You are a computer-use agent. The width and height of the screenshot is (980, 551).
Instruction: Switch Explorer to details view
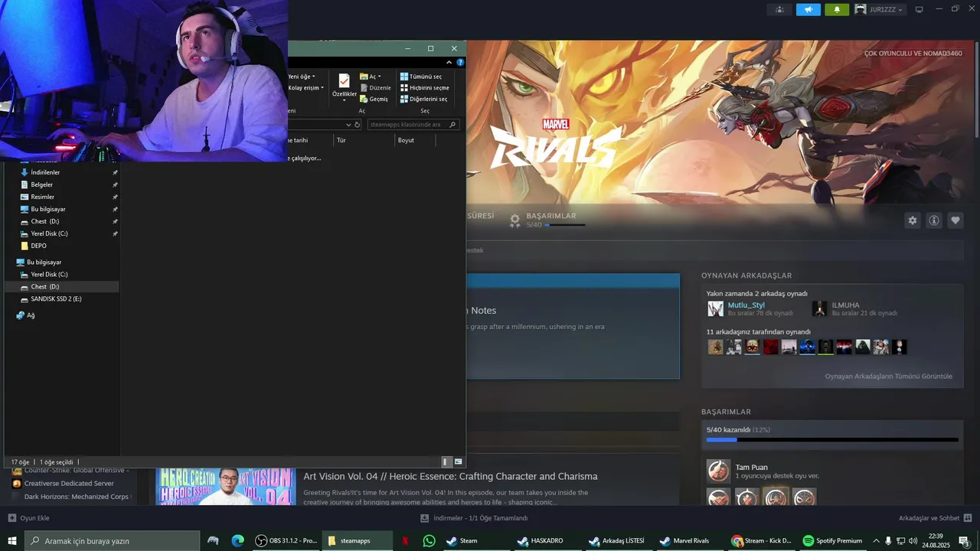446,461
